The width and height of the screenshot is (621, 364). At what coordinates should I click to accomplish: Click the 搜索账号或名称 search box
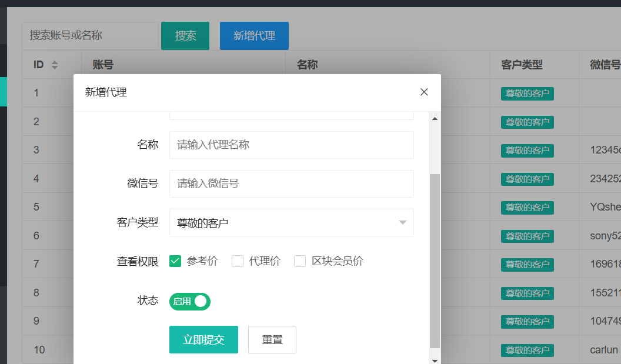(x=90, y=36)
